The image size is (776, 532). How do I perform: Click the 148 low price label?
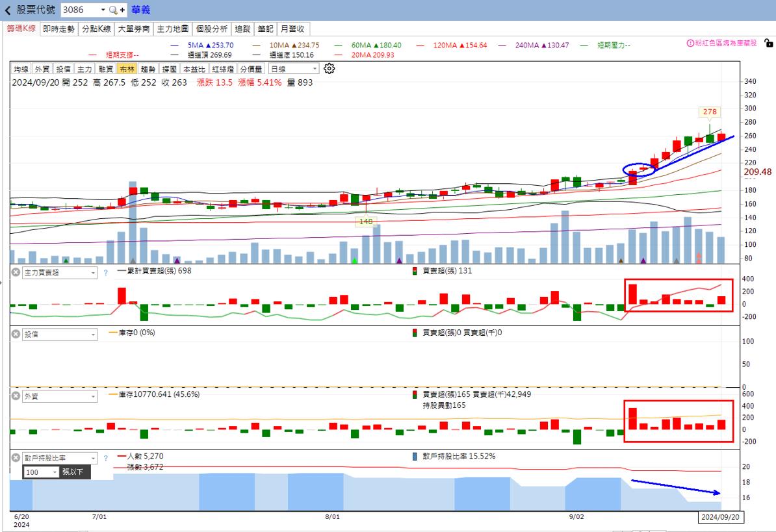tap(366, 222)
